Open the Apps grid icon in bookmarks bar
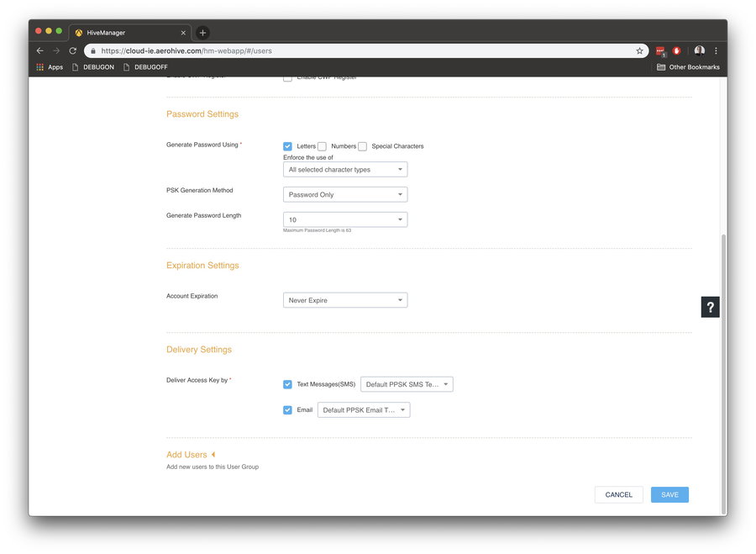This screenshot has width=756, height=554. tap(40, 67)
